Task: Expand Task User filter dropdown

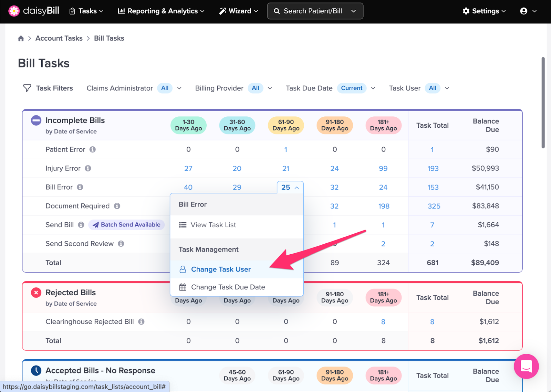Action: coord(447,88)
